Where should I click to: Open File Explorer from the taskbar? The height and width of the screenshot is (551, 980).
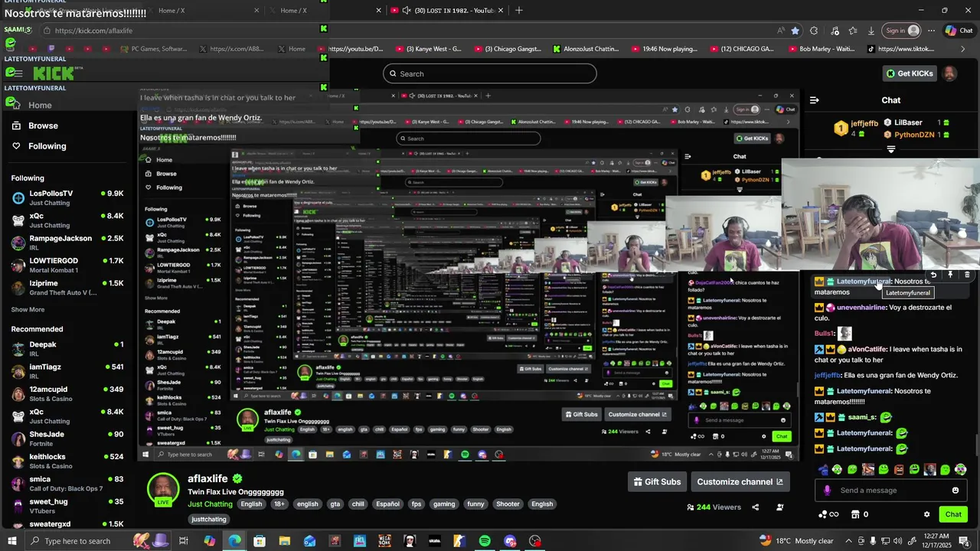click(x=284, y=541)
